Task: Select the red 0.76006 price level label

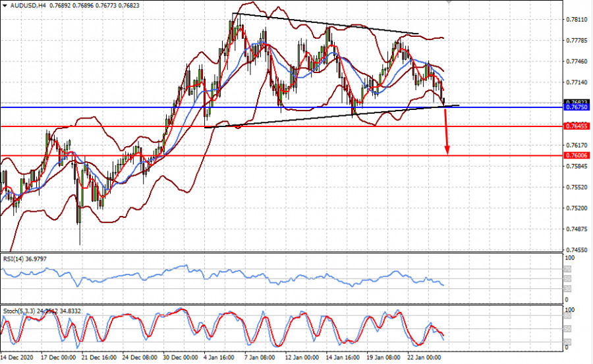Action: tap(577, 155)
